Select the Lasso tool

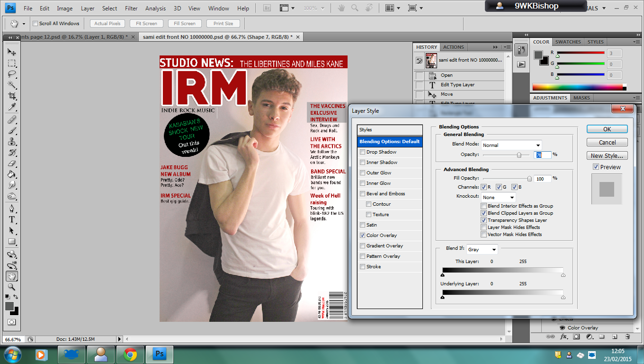click(x=12, y=74)
